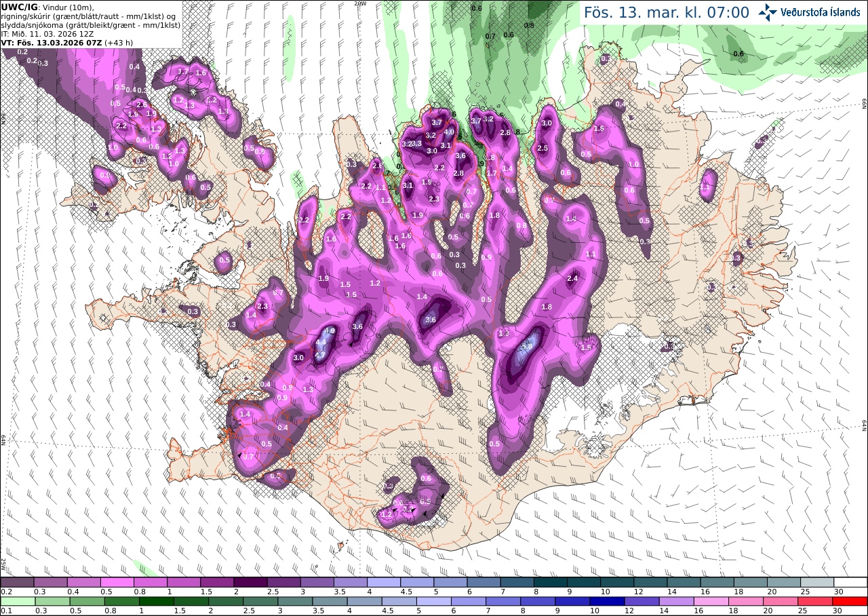Click the 66N latitude label
This screenshot has width=868, height=616.
pyautogui.click(x=865, y=103)
